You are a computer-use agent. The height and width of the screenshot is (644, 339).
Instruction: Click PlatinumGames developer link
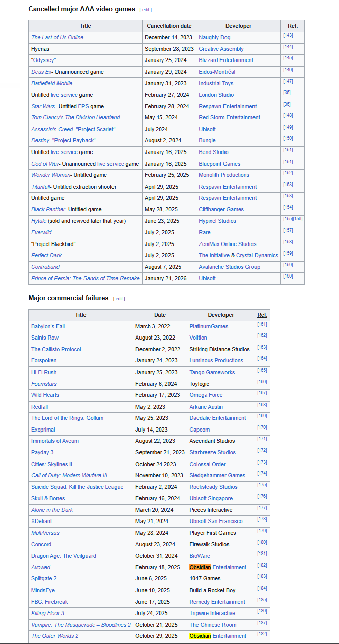[209, 326]
